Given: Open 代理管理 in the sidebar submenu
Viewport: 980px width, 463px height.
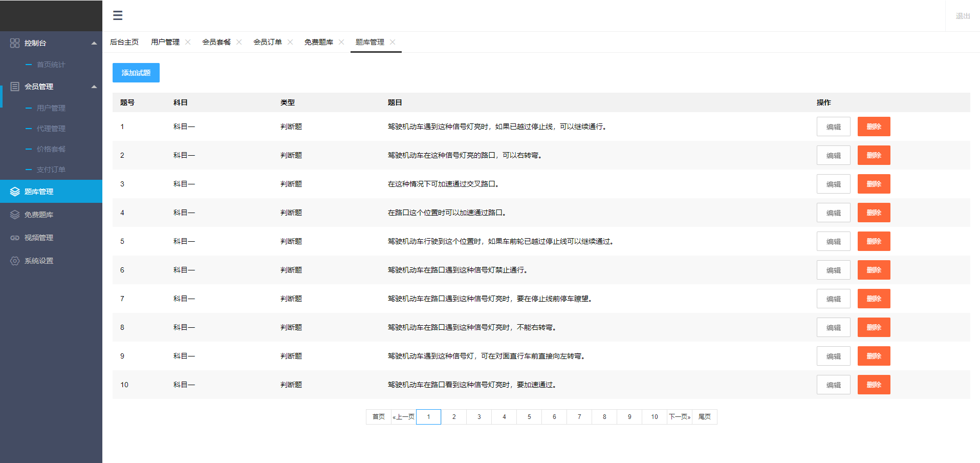Looking at the screenshot, I should pyautogui.click(x=51, y=129).
